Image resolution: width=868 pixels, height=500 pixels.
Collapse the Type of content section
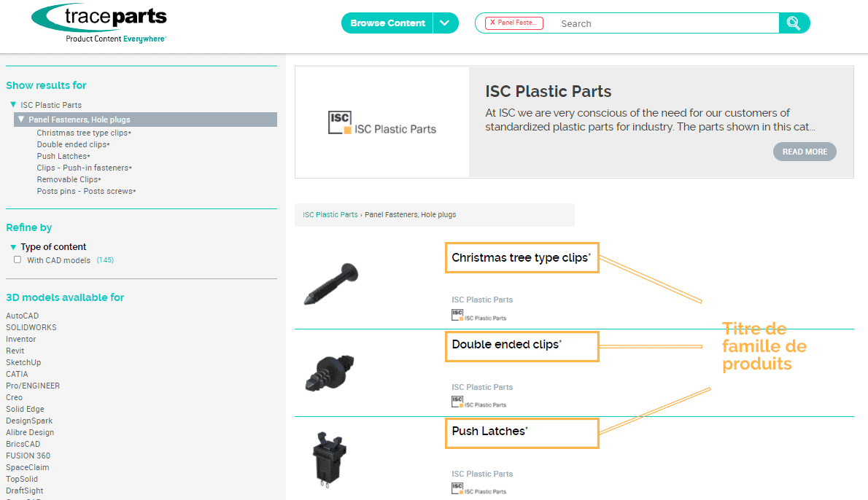click(13, 247)
